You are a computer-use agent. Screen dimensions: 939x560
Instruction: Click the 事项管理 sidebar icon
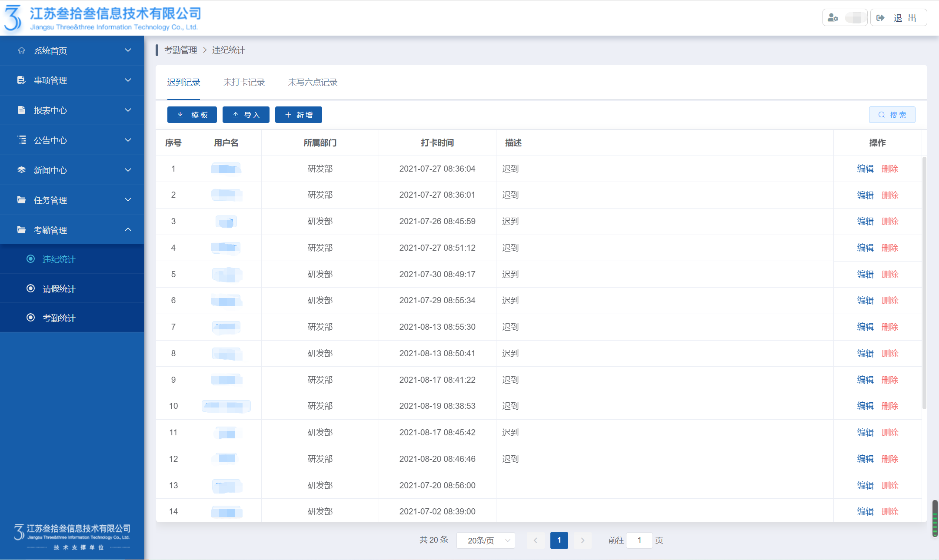[x=21, y=80]
